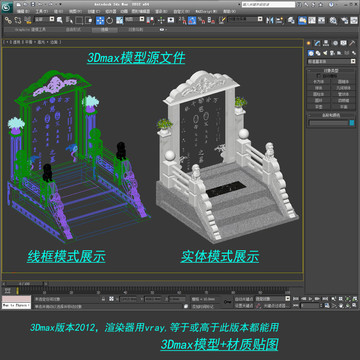Open the named selection sets dropdown
This screenshot has height=360, width=360.
tap(245, 19)
